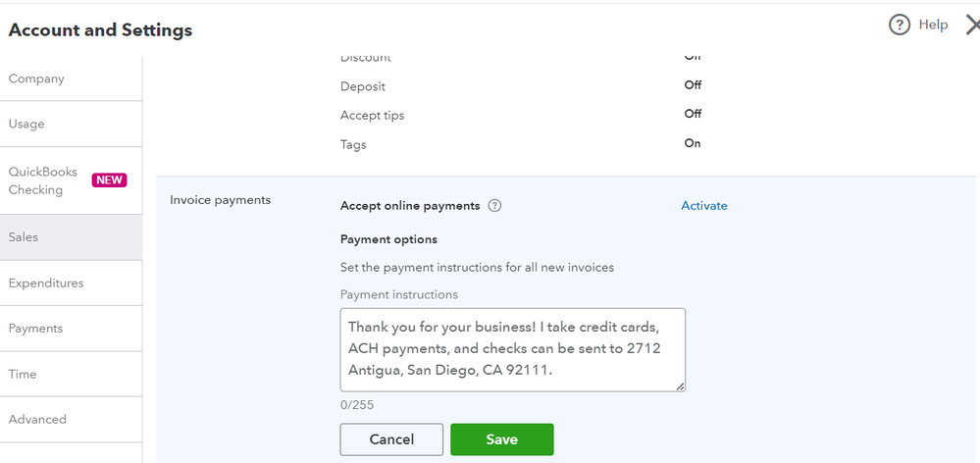Click the online payments info icon
Viewport: 980px width, 463px height.
click(494, 206)
